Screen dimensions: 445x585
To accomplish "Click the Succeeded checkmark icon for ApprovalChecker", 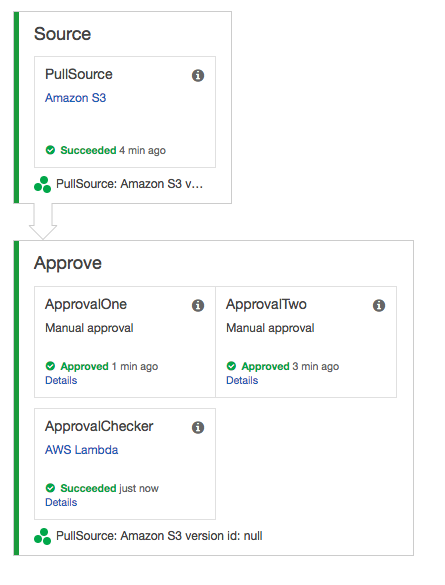I will point(50,488).
